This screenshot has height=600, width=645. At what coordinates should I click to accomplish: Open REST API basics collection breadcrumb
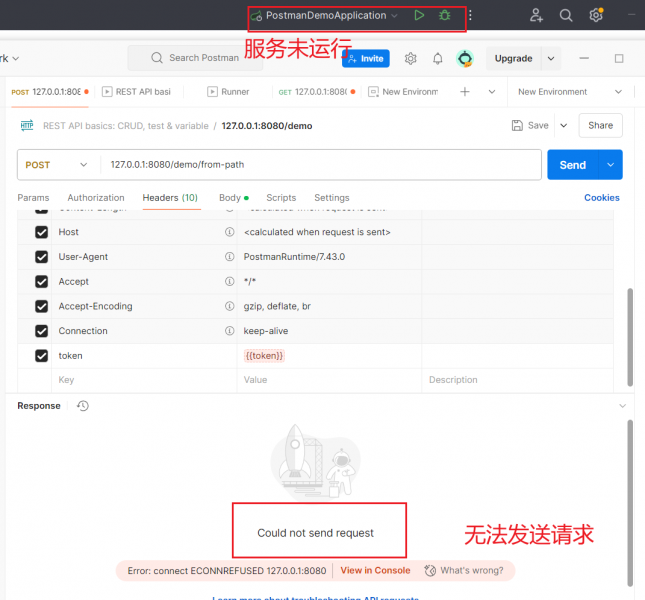(126, 126)
